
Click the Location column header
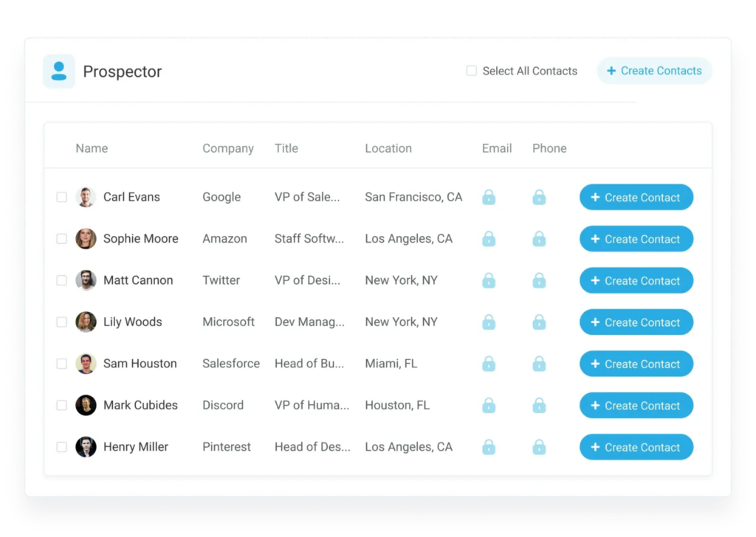(388, 148)
